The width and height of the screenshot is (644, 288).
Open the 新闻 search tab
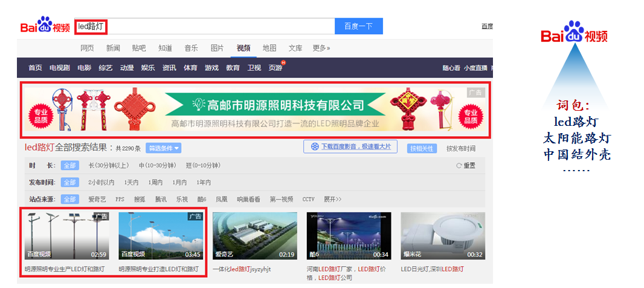pyautogui.click(x=113, y=48)
